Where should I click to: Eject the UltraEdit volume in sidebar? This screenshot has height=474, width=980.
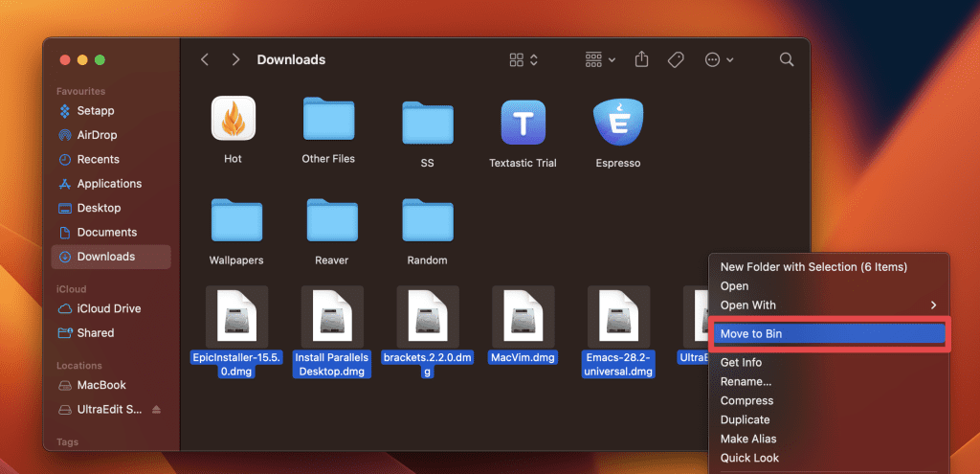coord(157,410)
